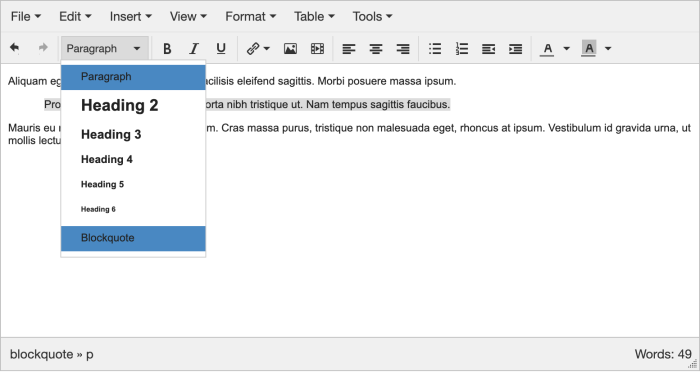Screen dimensions: 700x372
Task: Close the Paragraph format dropdown in the toolbar
Action: click(105, 48)
